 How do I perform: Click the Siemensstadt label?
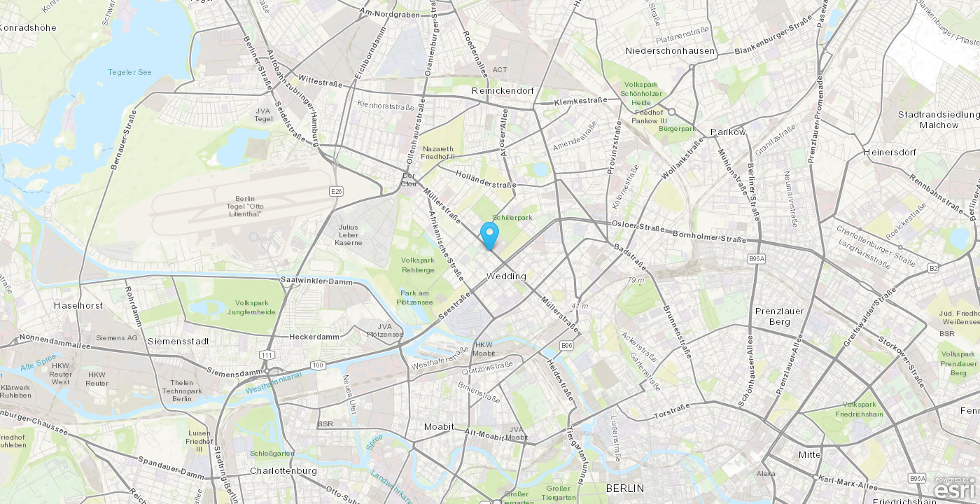point(178,341)
